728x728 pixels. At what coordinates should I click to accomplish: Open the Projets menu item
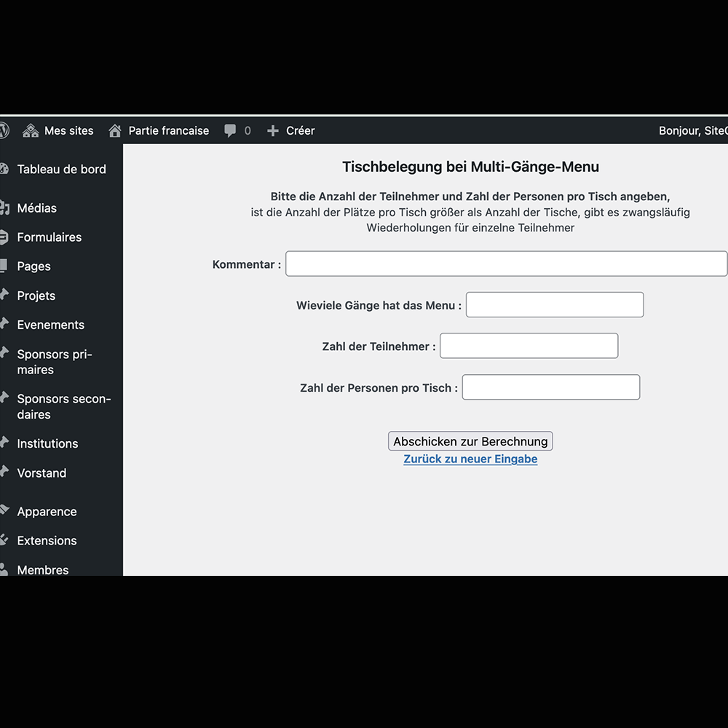coord(36,296)
